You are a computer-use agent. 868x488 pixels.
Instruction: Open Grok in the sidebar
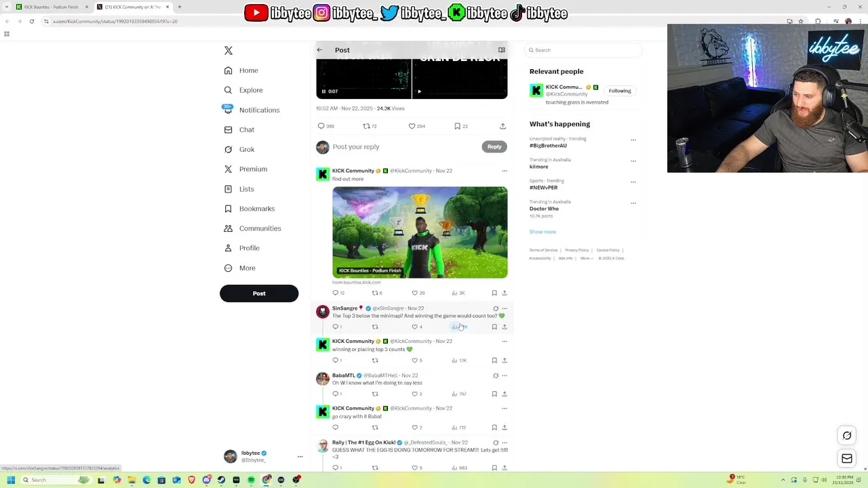point(239,149)
